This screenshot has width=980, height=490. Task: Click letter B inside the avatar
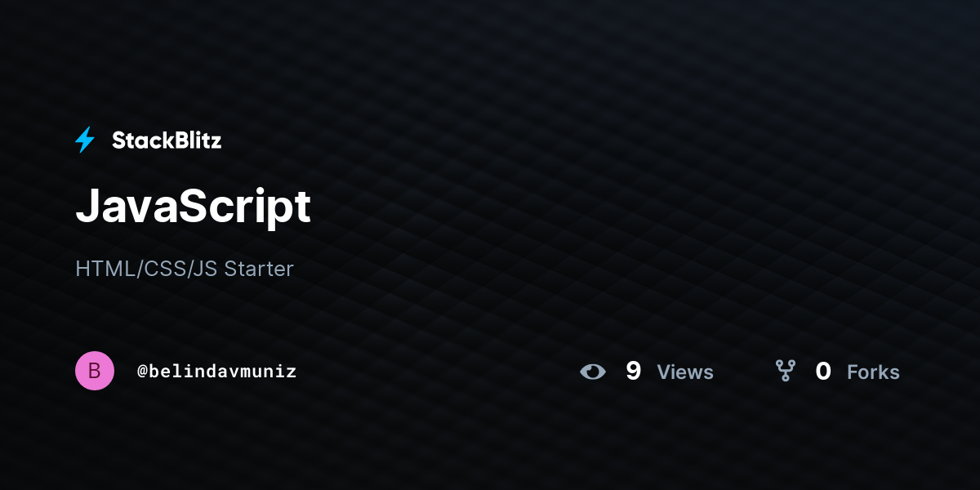click(95, 371)
